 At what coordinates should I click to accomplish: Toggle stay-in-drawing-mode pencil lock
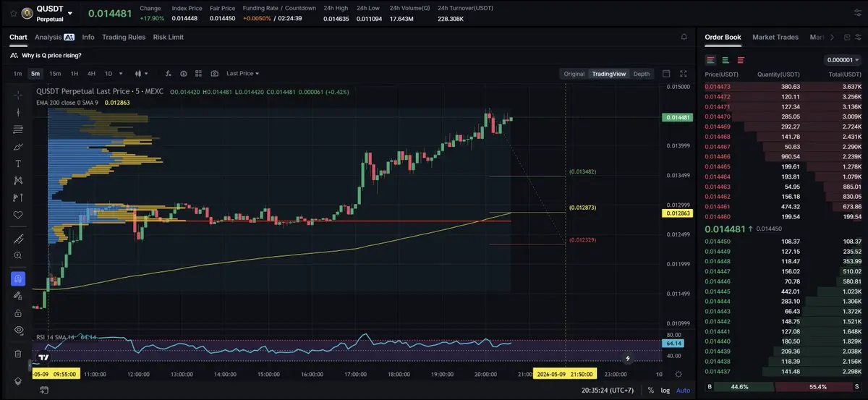pos(18,296)
